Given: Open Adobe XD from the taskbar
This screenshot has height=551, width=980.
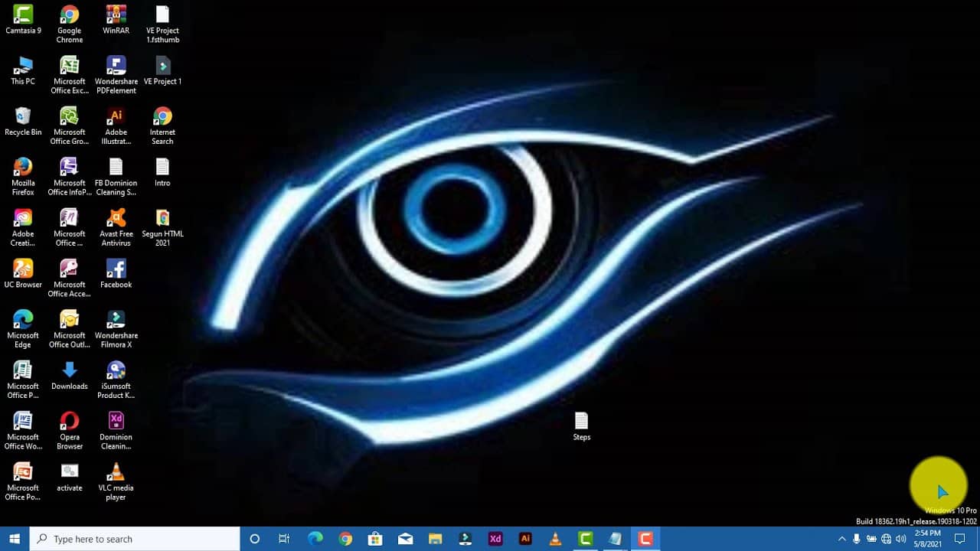Looking at the screenshot, I should tap(495, 539).
